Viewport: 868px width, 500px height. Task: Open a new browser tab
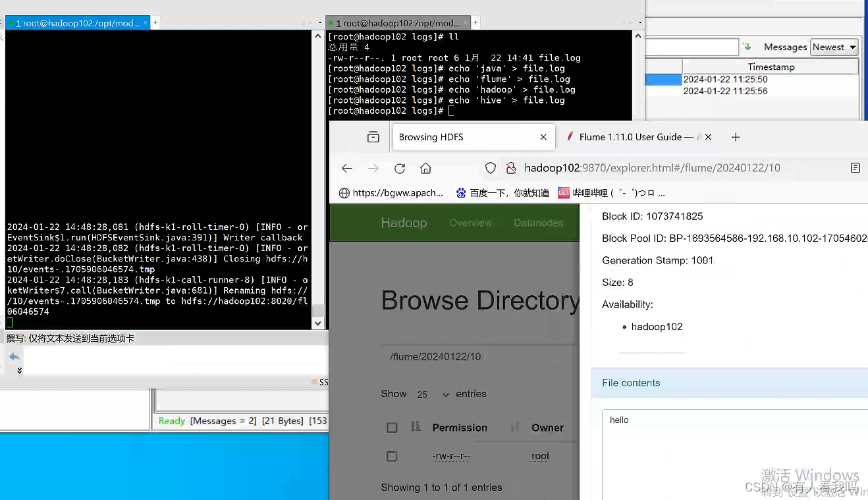coord(736,137)
